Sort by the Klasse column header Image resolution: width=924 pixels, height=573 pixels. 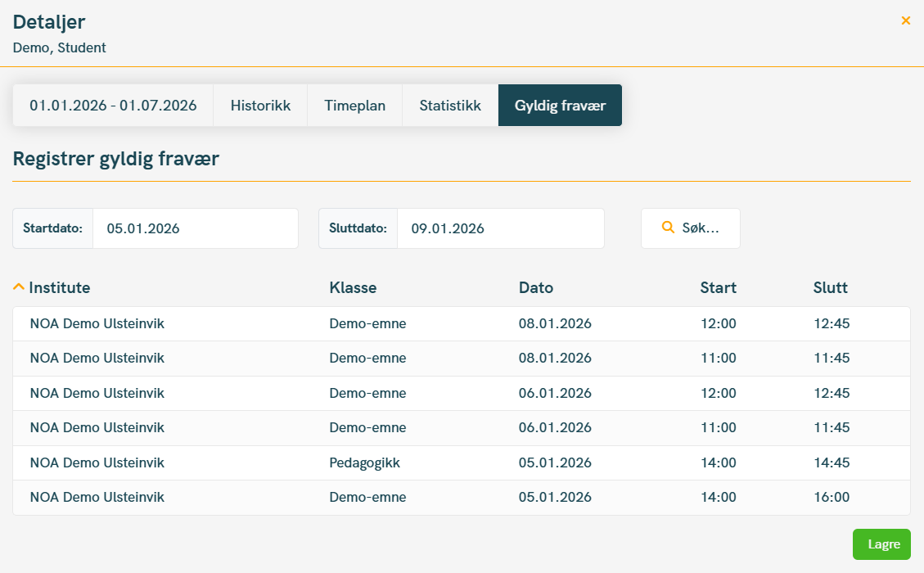pos(353,287)
